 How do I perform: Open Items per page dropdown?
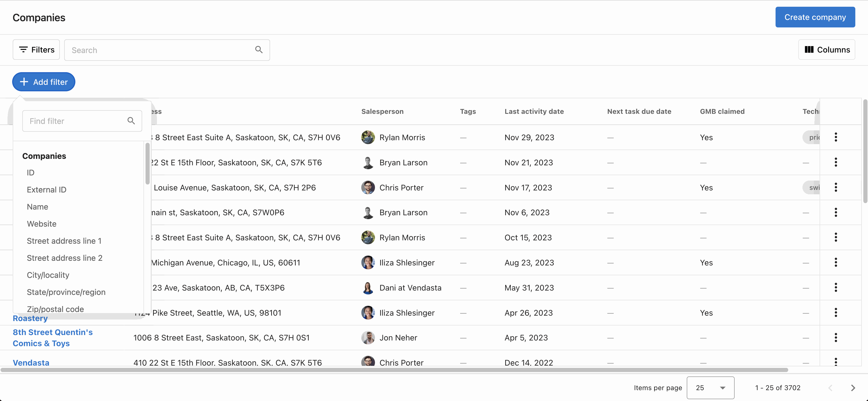[710, 388]
